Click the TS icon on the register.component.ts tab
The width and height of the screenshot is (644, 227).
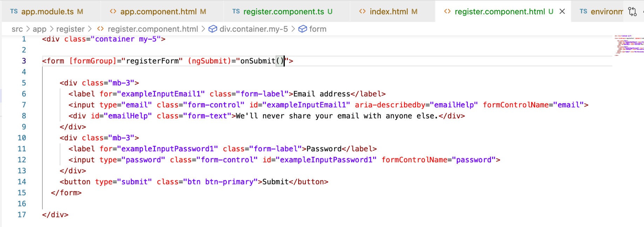236,12
